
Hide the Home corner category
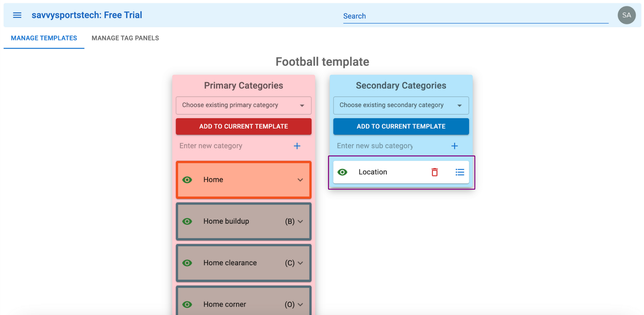point(187,304)
